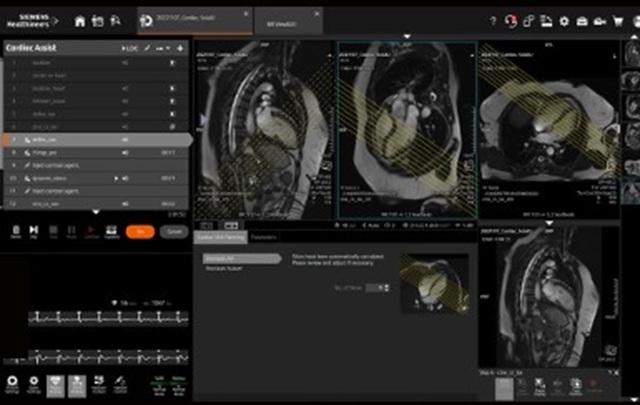Open the patient search icon in top bar
Viewport: 640px width, 405px height.
click(116, 20)
